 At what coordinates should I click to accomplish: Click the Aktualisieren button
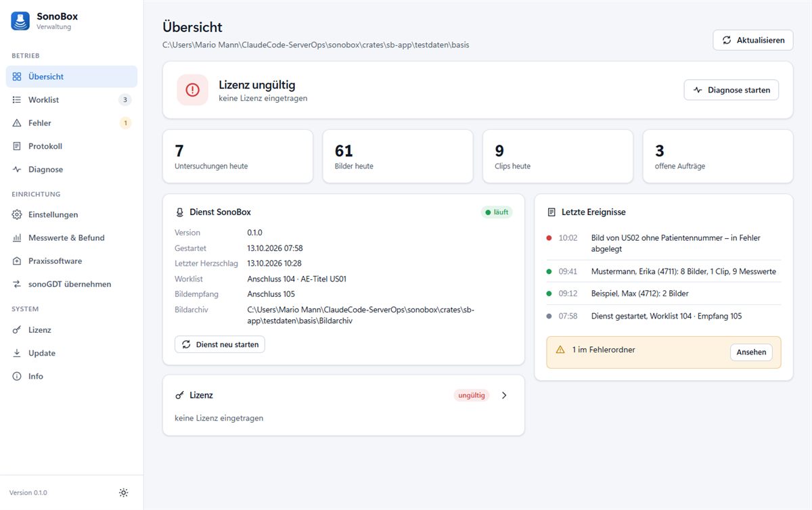(x=753, y=40)
